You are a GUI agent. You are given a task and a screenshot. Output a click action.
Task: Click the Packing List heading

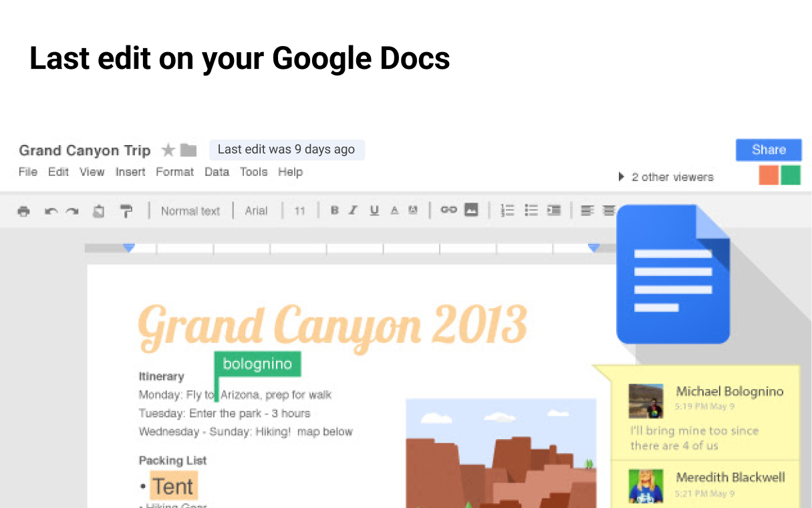point(172,461)
